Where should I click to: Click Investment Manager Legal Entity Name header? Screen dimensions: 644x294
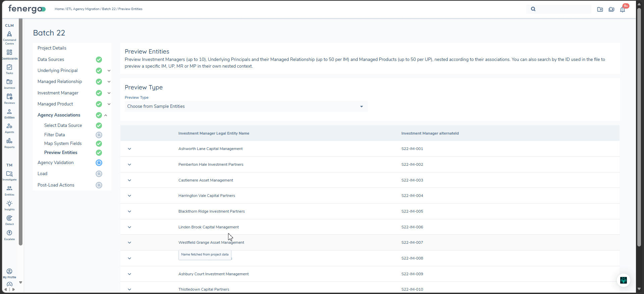point(214,133)
